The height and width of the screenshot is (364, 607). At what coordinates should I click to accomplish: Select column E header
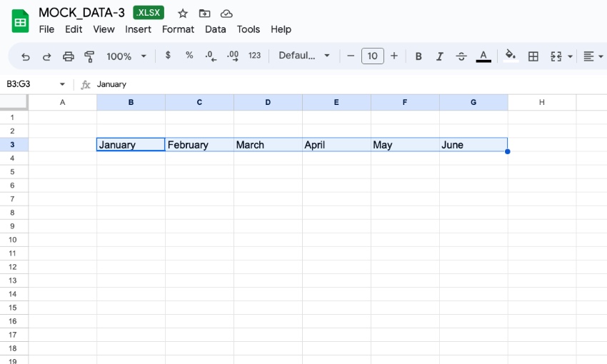(336, 103)
